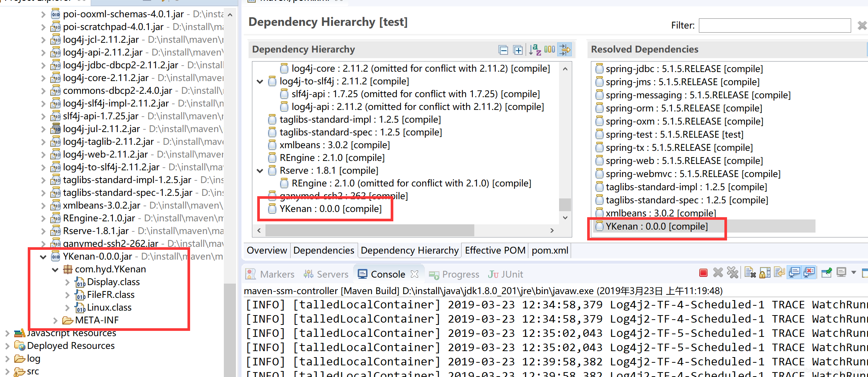Clear Console icon

750,273
